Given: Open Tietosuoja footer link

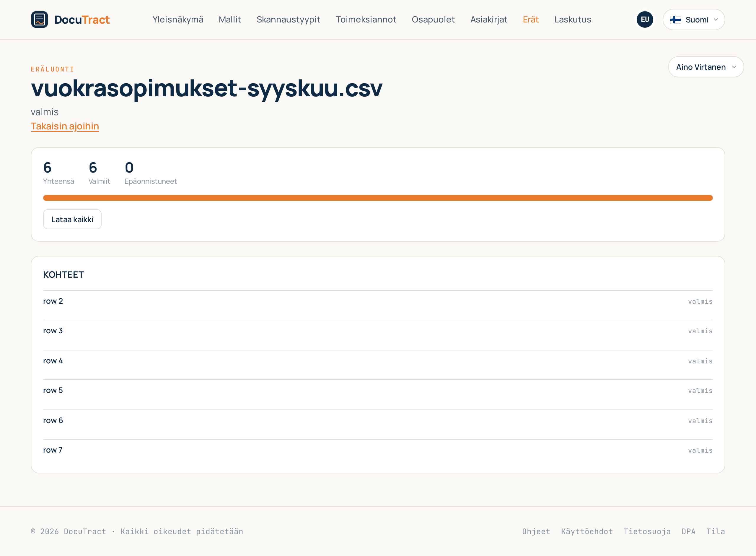Looking at the screenshot, I should (x=647, y=531).
